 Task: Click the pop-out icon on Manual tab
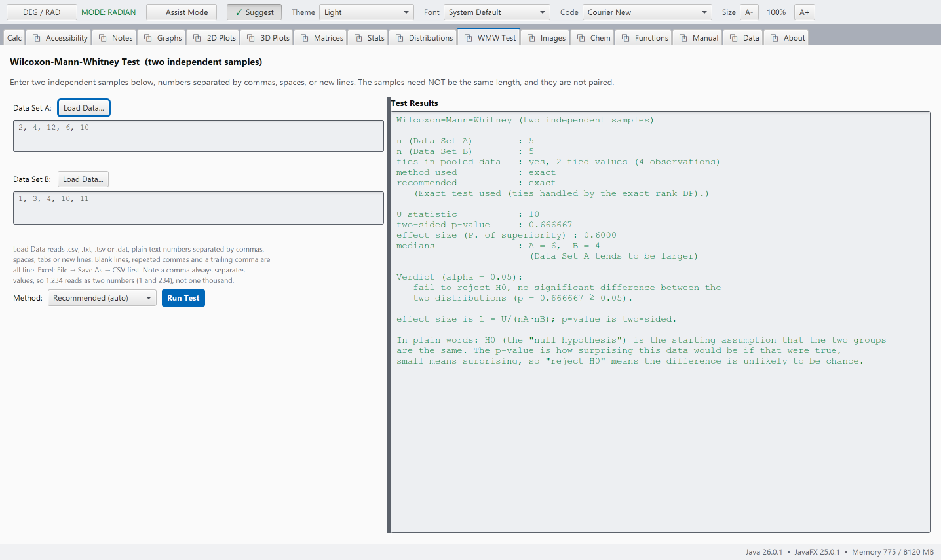(683, 38)
